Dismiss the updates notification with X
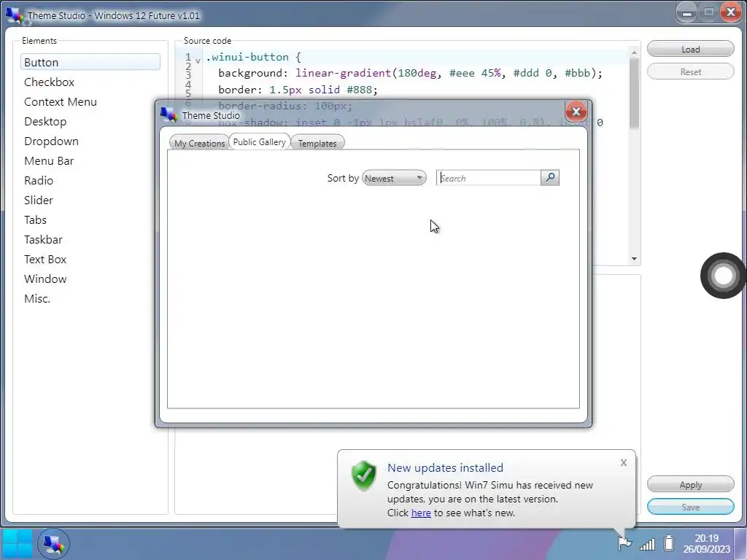The image size is (747, 560). pos(624,463)
